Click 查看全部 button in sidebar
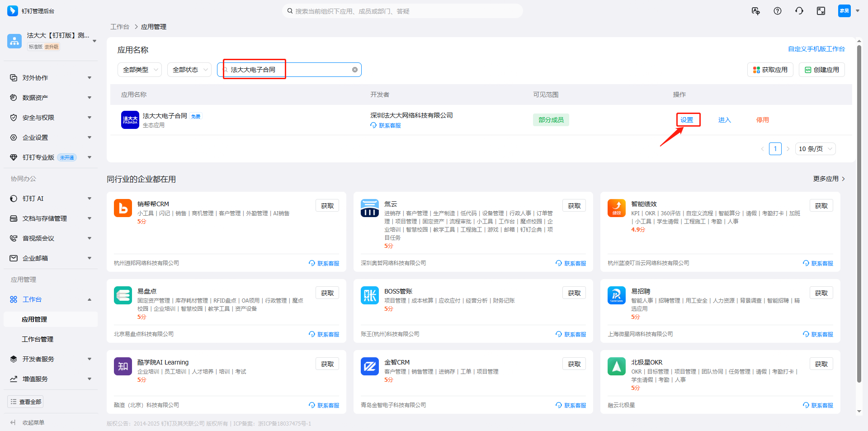Viewport: 868px width, 431px height. point(25,402)
